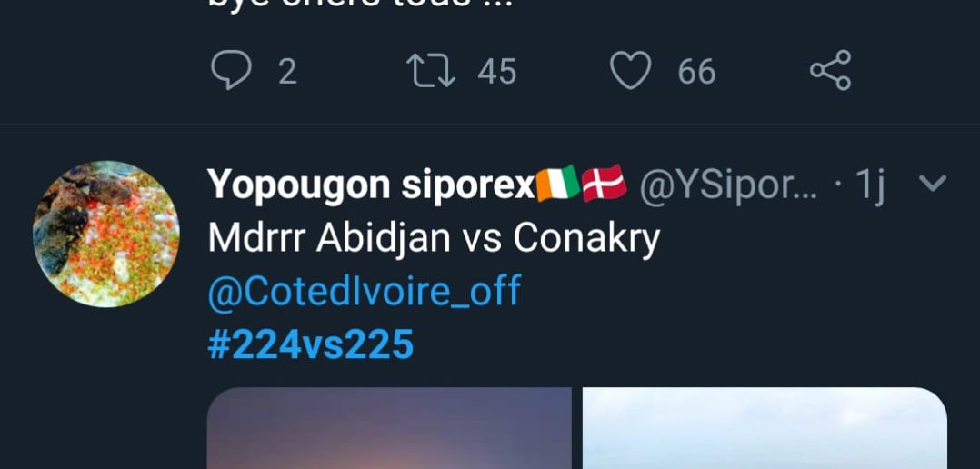Tap the reply speech bubble icon
Screen dimensions: 980x469
[231, 70]
